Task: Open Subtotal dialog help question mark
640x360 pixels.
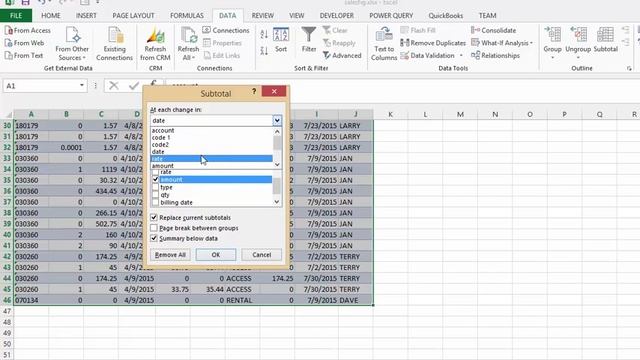Action: point(254,91)
